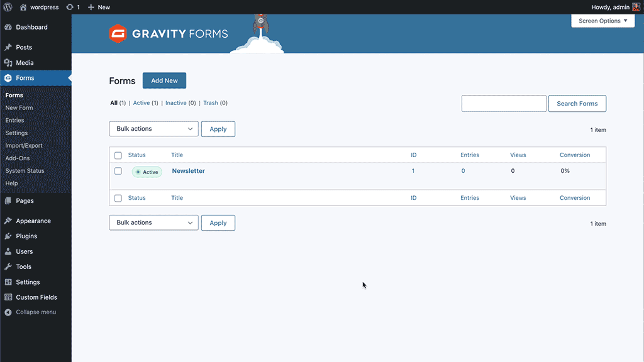
Task: Click the WordPress logo in admin bar
Action: tap(6, 7)
